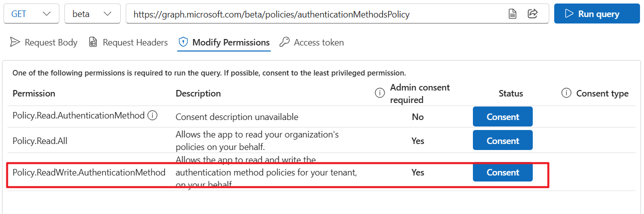Click the play arrow icon in Run query
This screenshot has width=644, height=214.
coord(569,14)
